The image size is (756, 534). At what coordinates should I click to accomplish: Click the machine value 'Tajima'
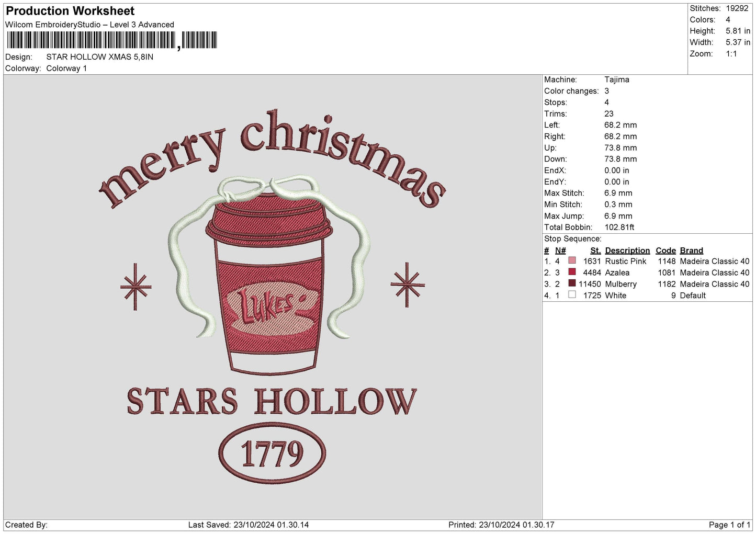click(616, 79)
